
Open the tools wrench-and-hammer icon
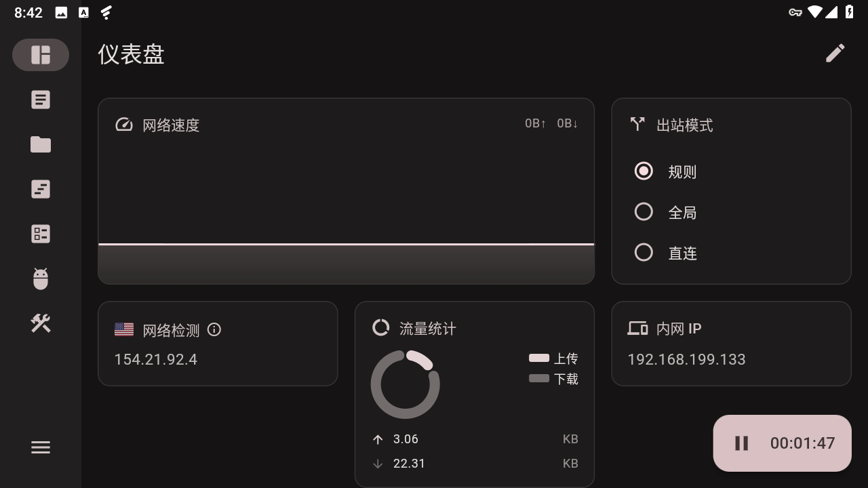tap(41, 323)
